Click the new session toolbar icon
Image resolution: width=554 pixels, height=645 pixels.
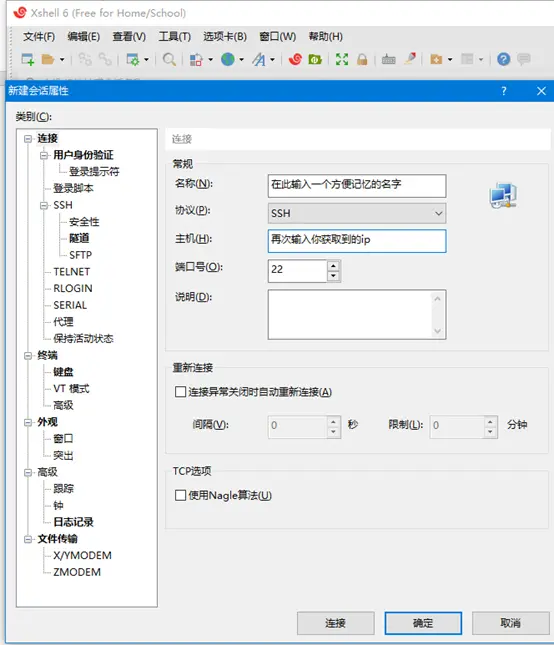pyautogui.click(x=28, y=60)
